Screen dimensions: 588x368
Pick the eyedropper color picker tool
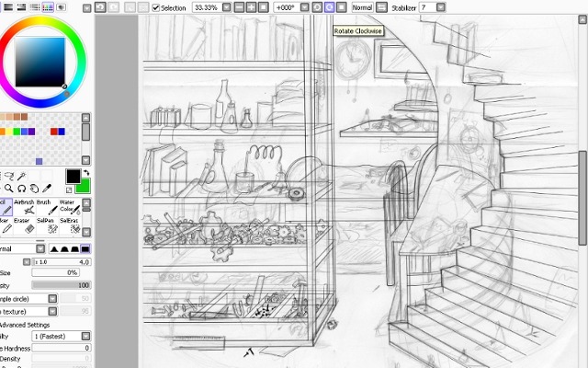46,189
